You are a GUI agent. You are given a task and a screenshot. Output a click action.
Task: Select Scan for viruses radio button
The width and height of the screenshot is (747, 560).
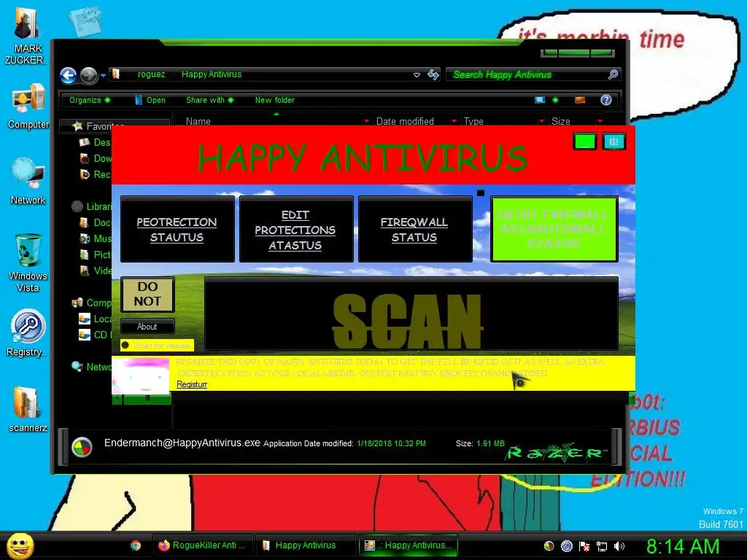[157, 345]
